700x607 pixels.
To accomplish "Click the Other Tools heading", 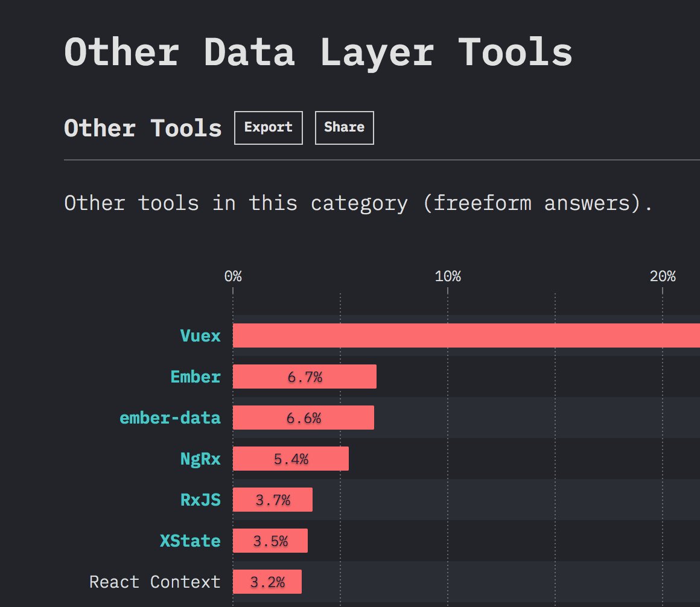I will point(142,127).
